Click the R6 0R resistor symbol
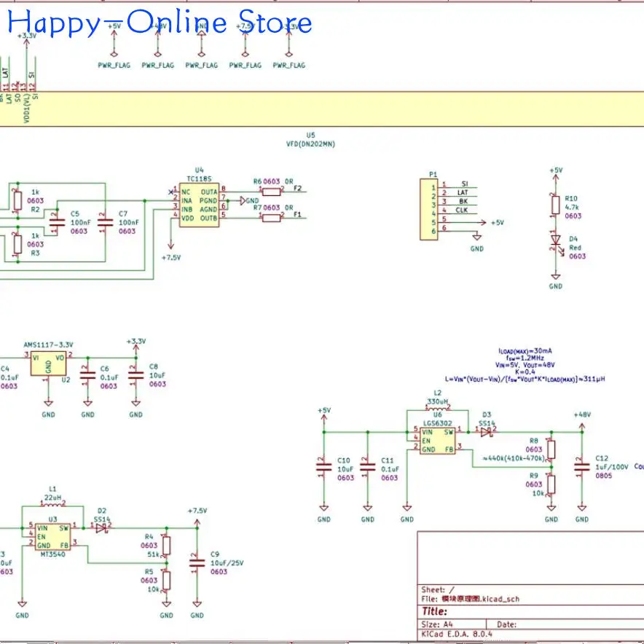This screenshot has width=644, height=644. pyautogui.click(x=271, y=192)
